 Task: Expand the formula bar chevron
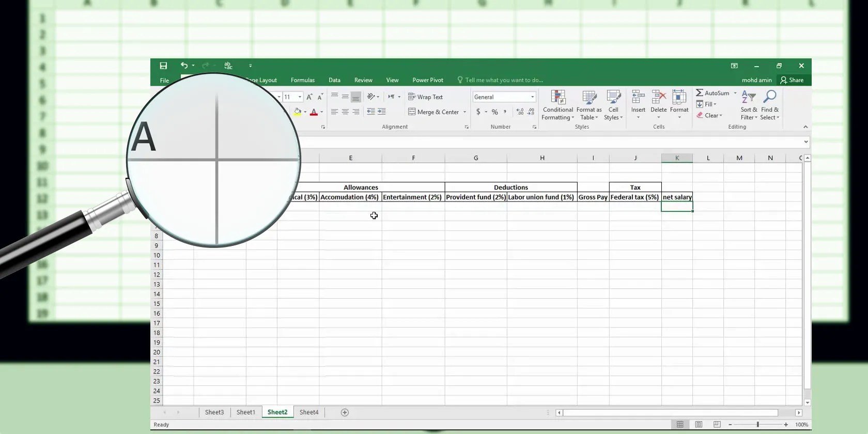pos(806,142)
